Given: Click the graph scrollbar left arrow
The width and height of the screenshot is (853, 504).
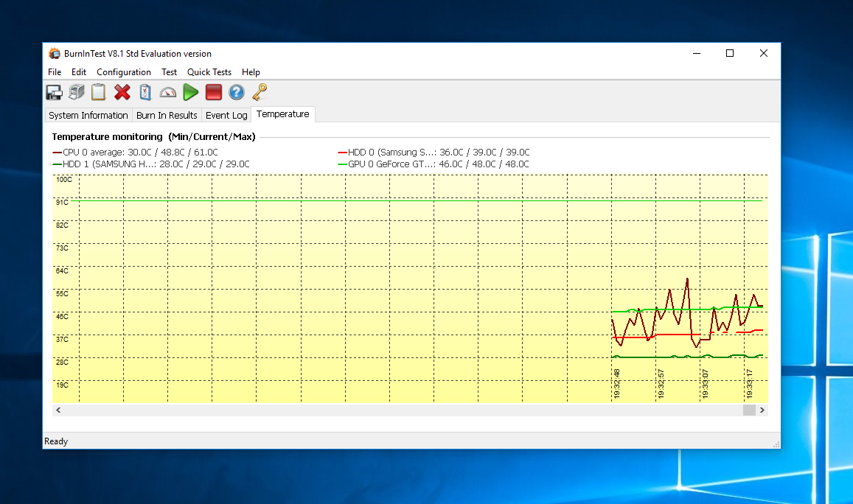Looking at the screenshot, I should click(x=58, y=410).
